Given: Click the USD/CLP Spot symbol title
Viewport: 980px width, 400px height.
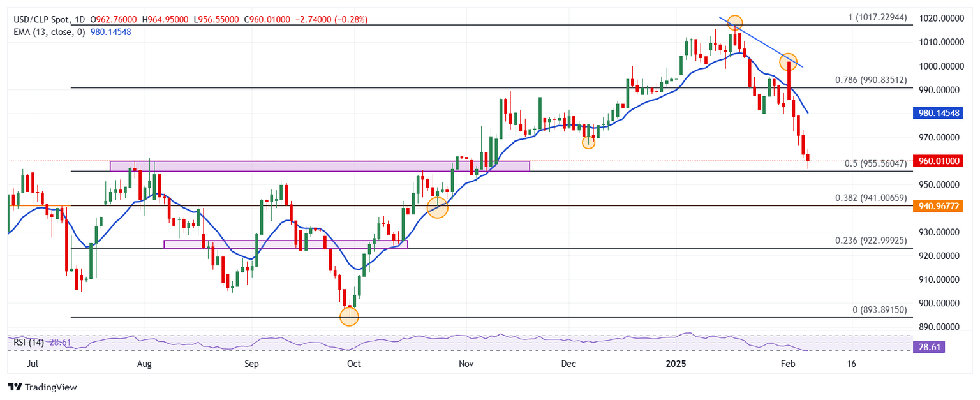Looking at the screenshot, I should point(40,20).
